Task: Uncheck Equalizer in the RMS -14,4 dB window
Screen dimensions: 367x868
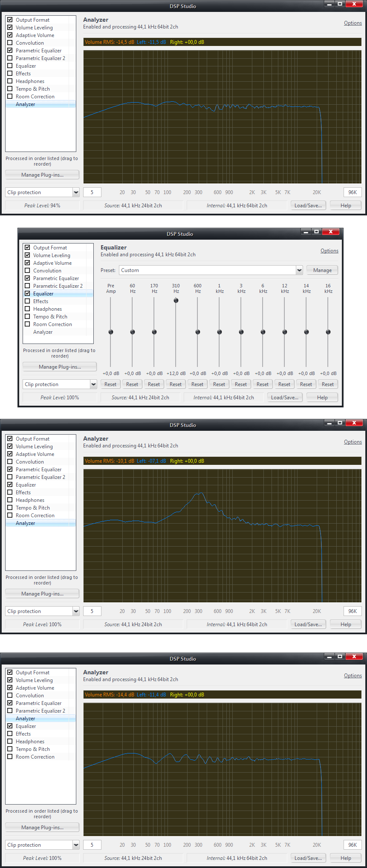Action: (x=10, y=726)
